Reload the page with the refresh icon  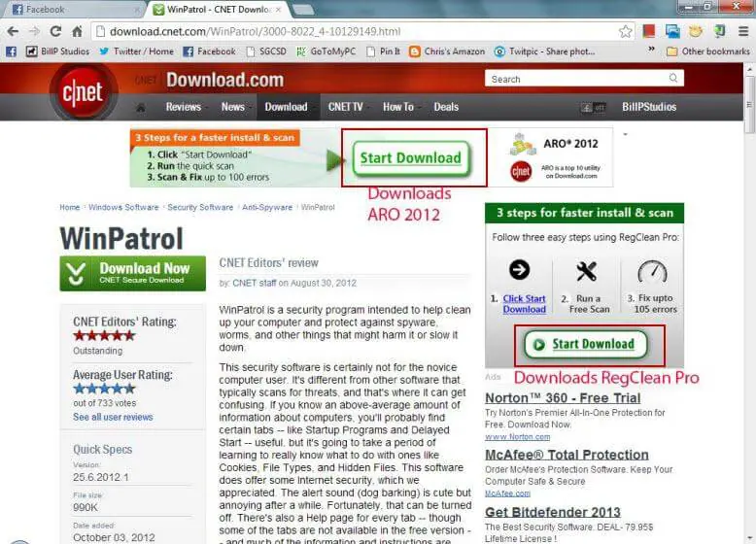[x=55, y=31]
